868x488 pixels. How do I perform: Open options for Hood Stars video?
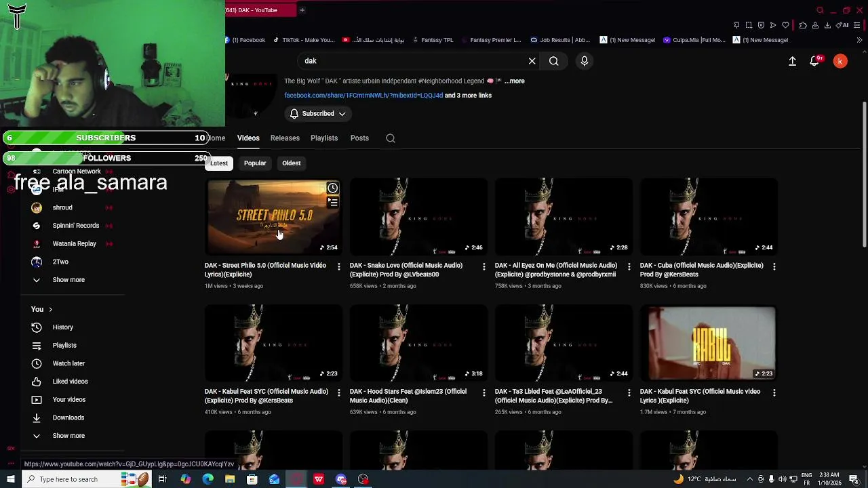484,392
